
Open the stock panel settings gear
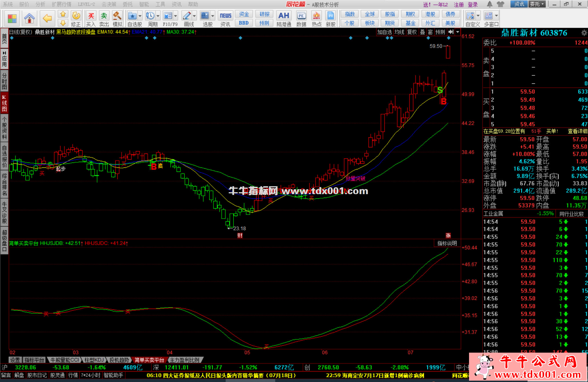click(584, 33)
